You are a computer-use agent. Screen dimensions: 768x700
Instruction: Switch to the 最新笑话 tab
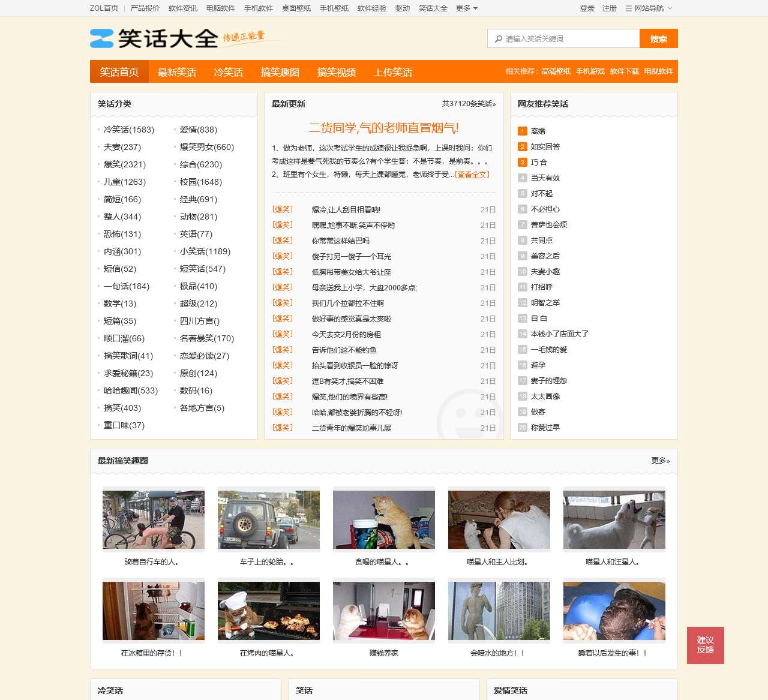177,72
